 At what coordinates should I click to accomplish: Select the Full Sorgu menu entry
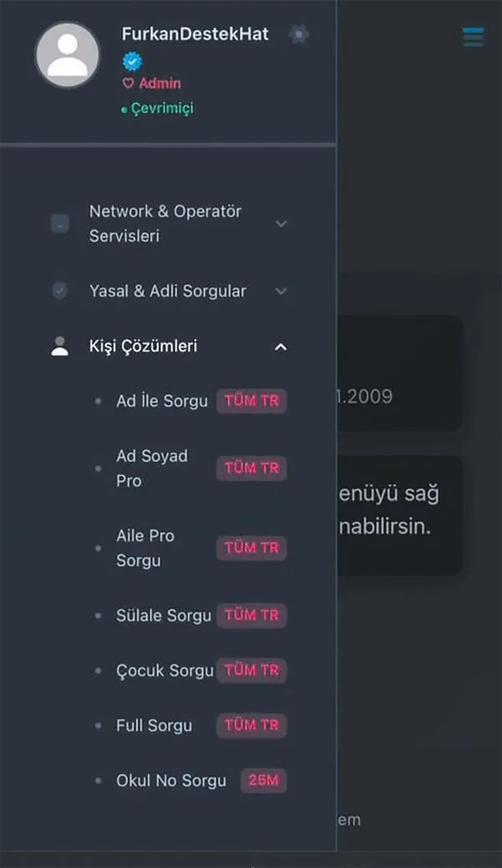(154, 725)
